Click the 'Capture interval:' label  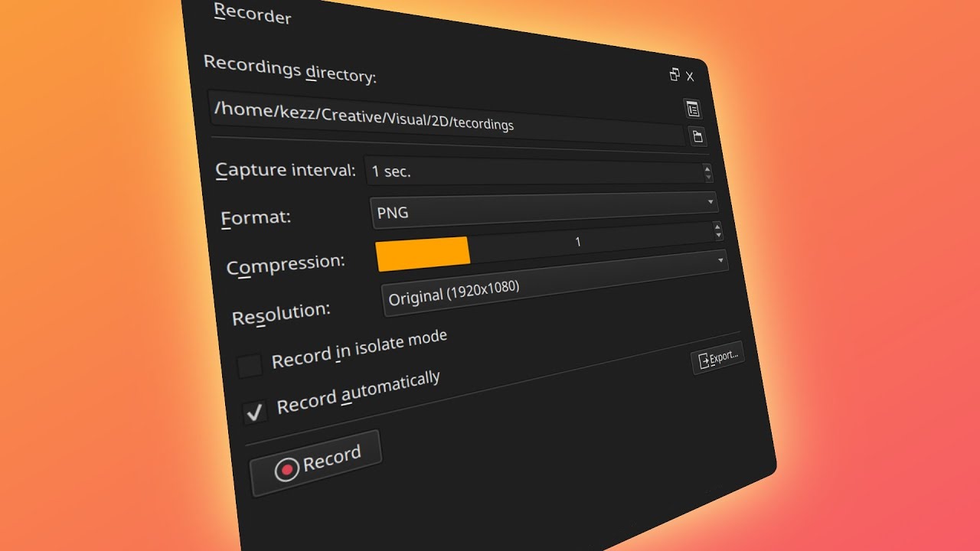pos(286,170)
